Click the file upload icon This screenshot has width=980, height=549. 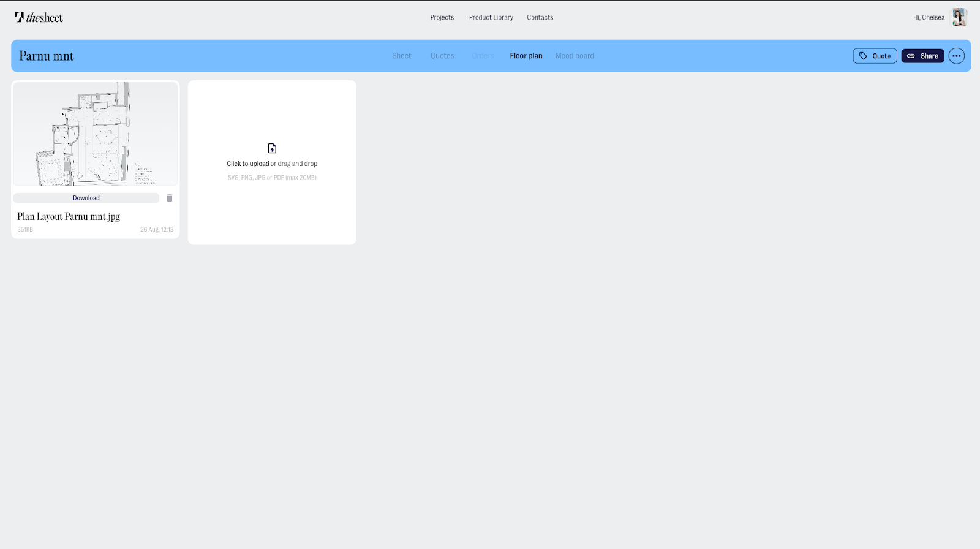[x=272, y=148]
